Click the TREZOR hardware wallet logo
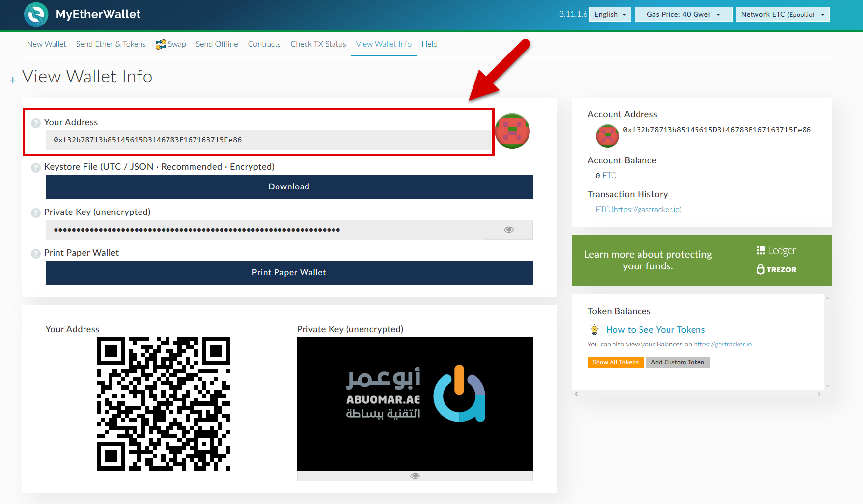This screenshot has height=504, width=863. [776, 269]
